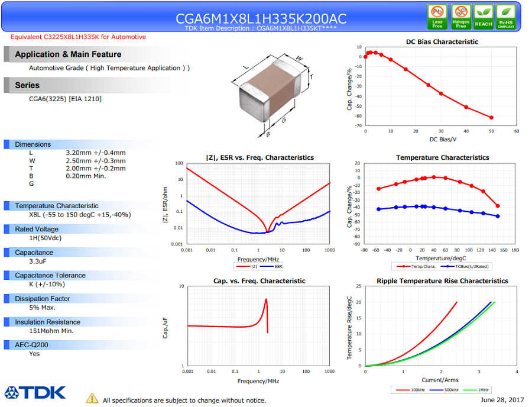The image size is (532, 407).
Task: Click the W dimension value 2.50mm +/-0.3mm
Action: point(96,160)
